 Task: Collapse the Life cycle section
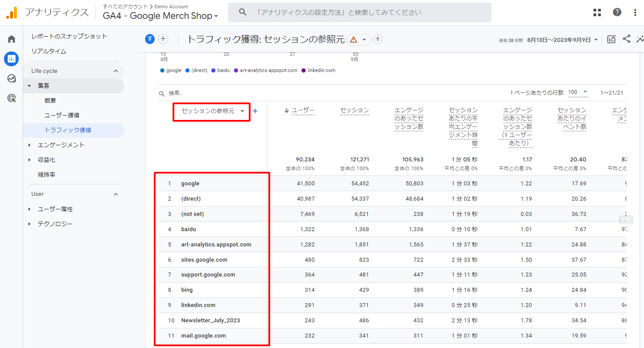click(x=116, y=71)
